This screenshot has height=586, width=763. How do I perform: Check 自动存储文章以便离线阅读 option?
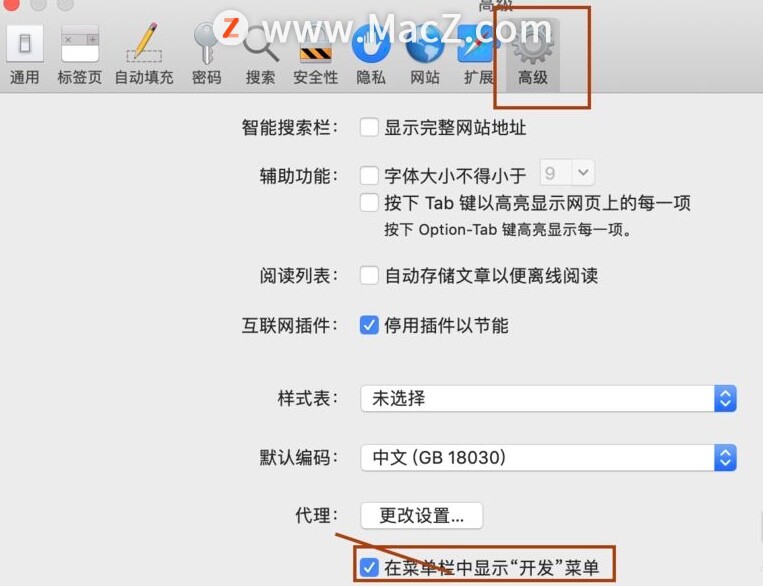coord(369,275)
